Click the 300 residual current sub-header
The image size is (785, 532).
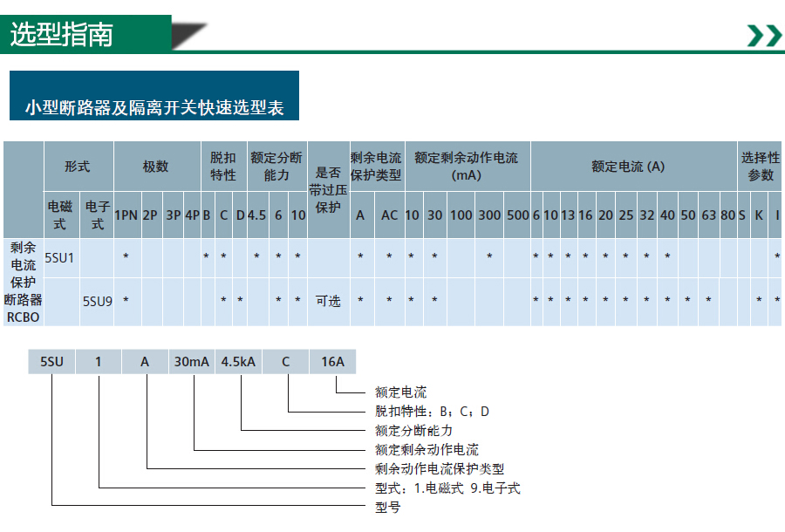pyautogui.click(x=489, y=215)
